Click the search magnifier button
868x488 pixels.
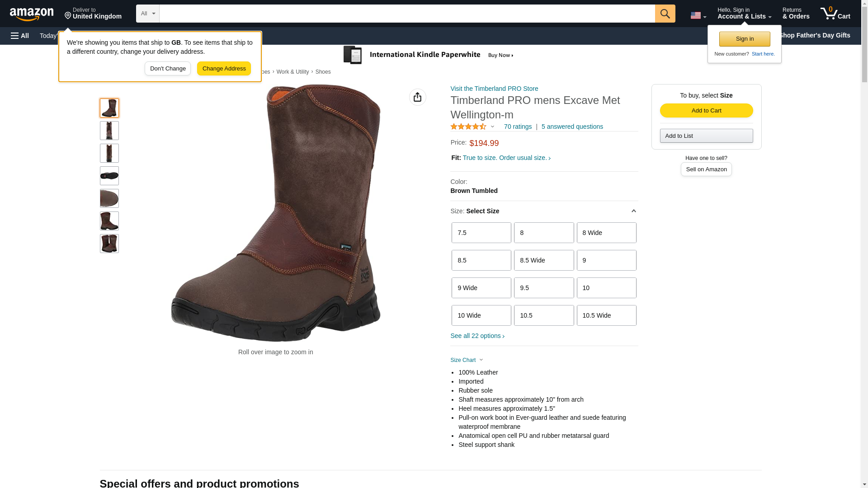665,14
